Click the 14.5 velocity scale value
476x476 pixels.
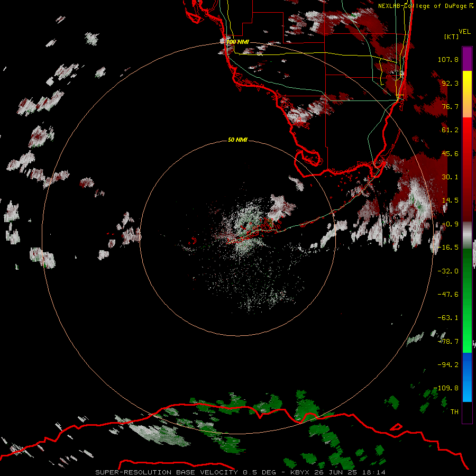[450, 200]
